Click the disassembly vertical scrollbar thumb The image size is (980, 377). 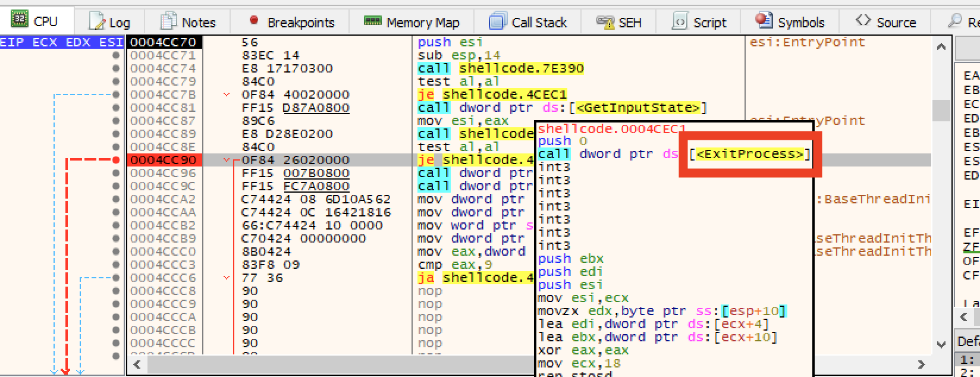941,109
